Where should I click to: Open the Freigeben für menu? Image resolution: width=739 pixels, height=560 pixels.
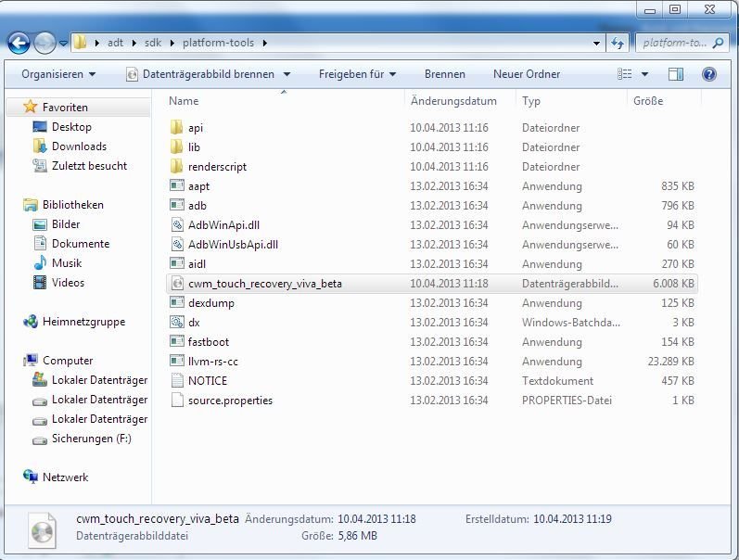pos(357,74)
